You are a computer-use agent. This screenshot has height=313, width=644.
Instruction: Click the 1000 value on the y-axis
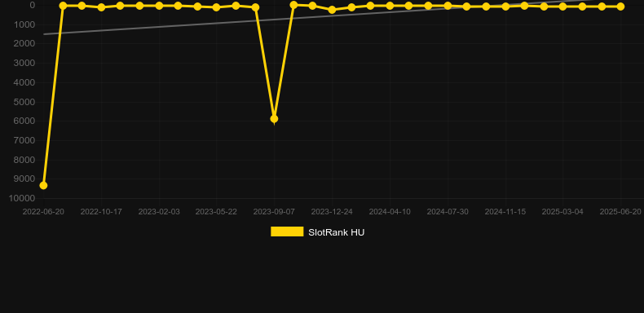click(24, 24)
